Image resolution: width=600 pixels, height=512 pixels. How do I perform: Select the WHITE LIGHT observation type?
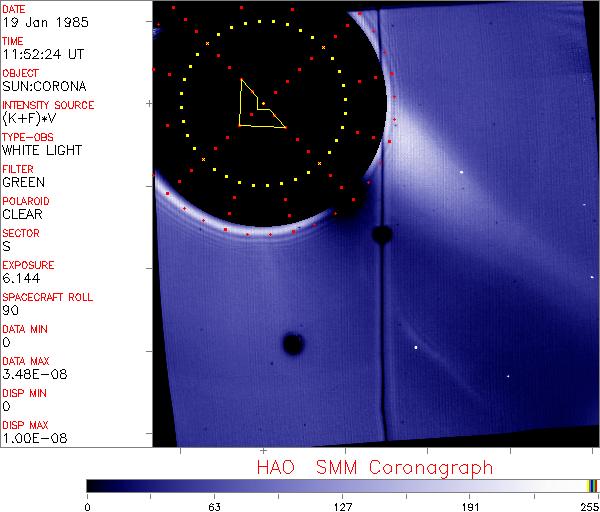(x=42, y=151)
